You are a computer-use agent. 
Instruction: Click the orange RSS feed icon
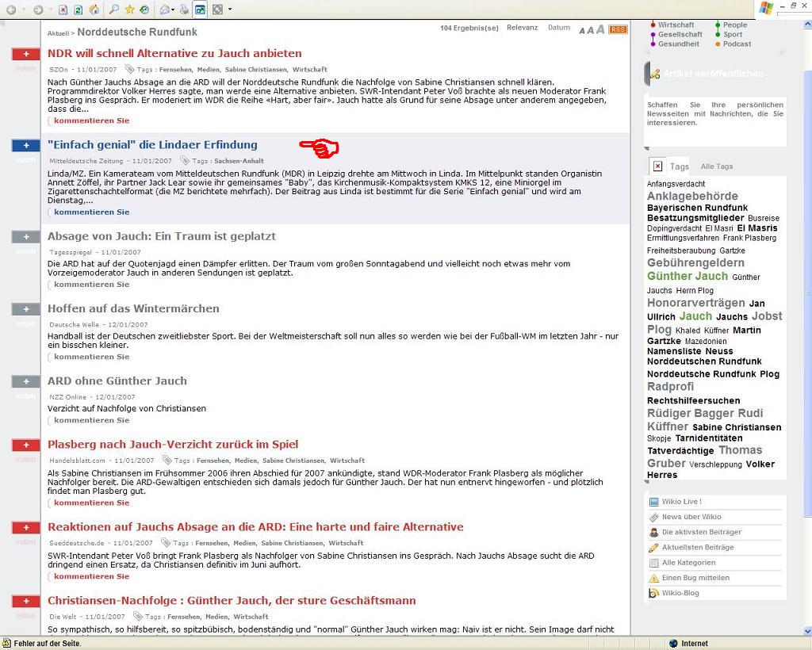[x=617, y=29]
